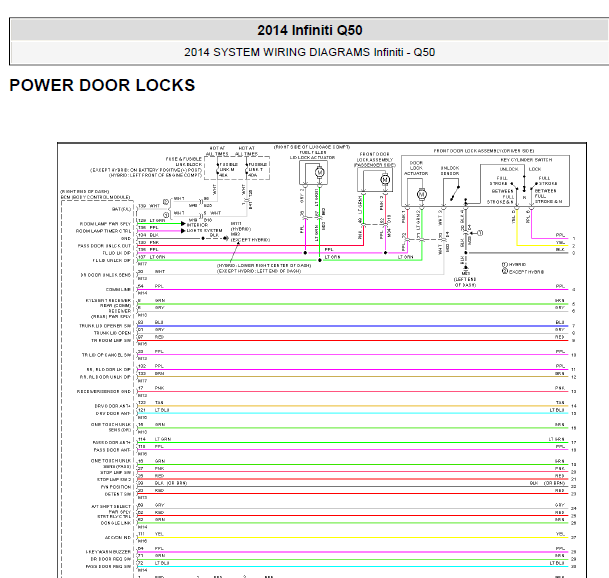Click the "ROOM LAMP PWR SPLY" terminal label
This screenshot has height=578, width=609.
pos(105,224)
